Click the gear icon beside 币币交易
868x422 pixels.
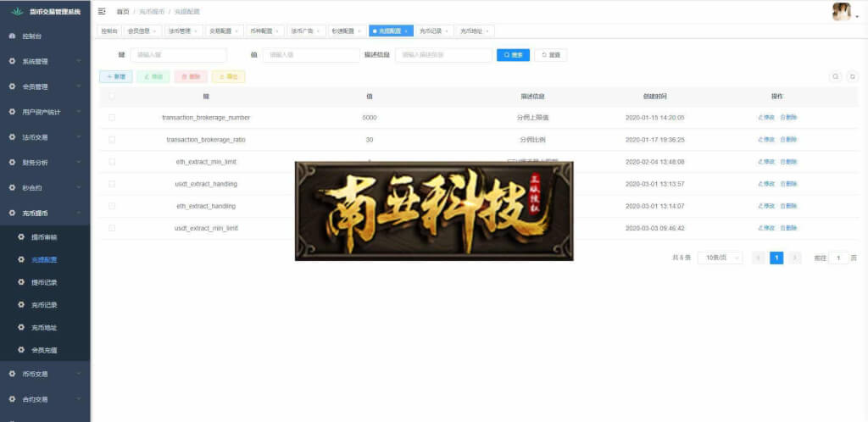[x=12, y=374]
